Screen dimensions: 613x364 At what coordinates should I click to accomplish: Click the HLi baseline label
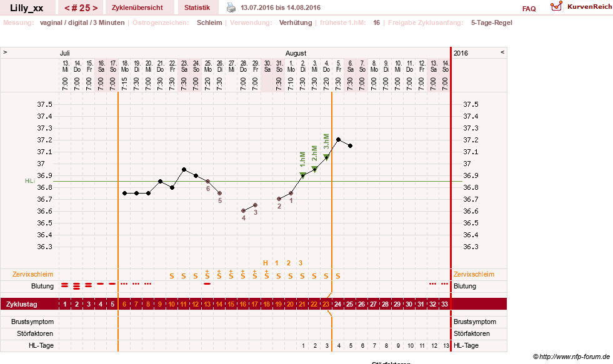(30, 181)
